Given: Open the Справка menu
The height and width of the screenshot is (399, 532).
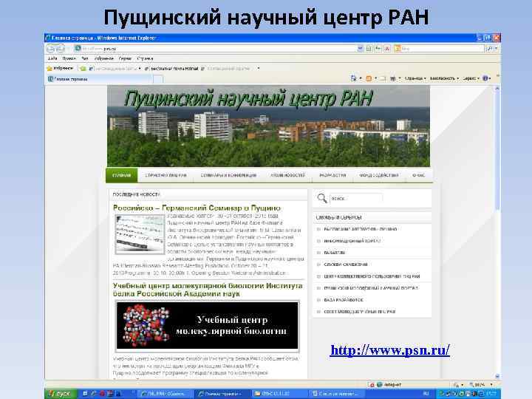Looking at the screenshot, I should click(146, 58).
